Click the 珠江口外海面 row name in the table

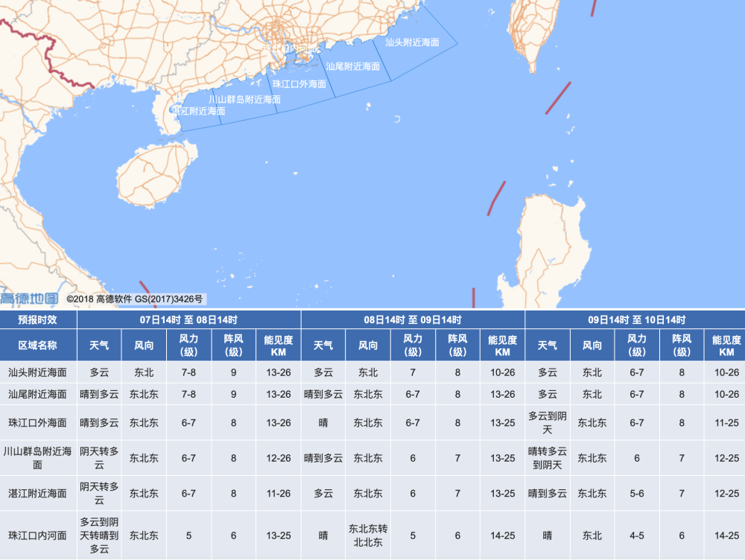tap(38, 422)
